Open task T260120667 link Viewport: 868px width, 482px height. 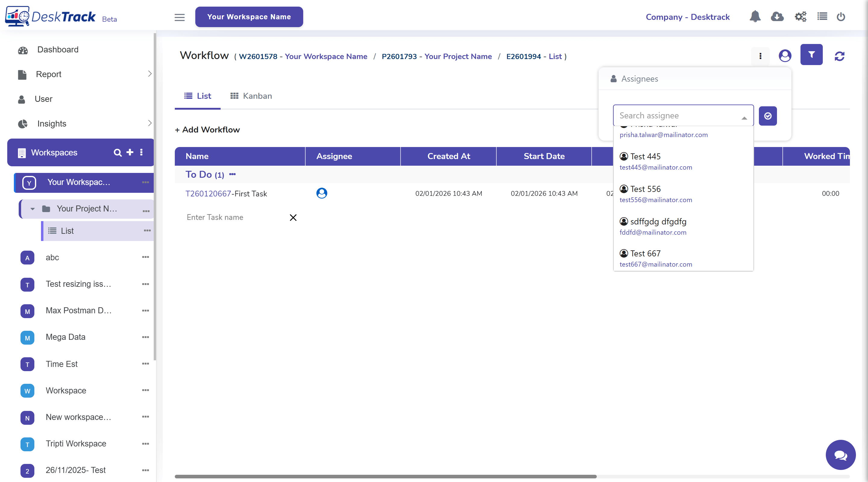(208, 194)
